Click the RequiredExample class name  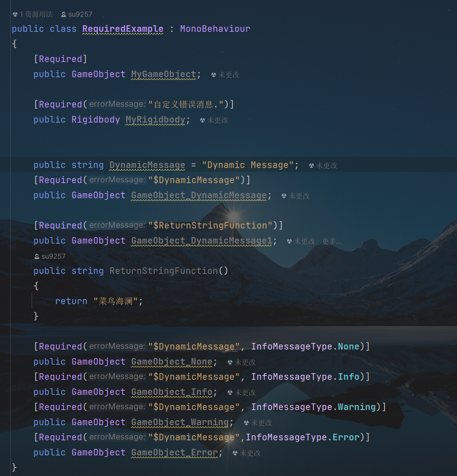coord(123,29)
